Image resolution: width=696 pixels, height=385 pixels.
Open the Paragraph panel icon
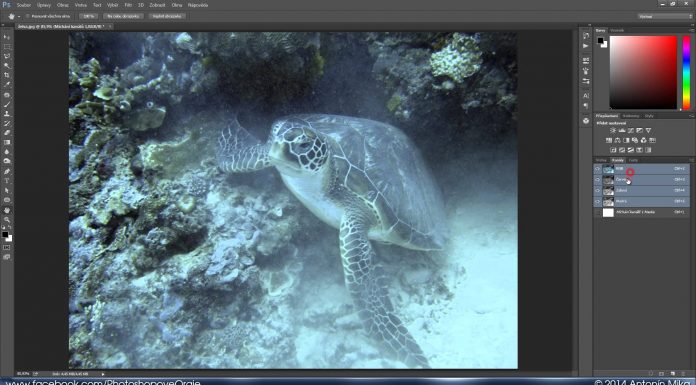pos(586,106)
